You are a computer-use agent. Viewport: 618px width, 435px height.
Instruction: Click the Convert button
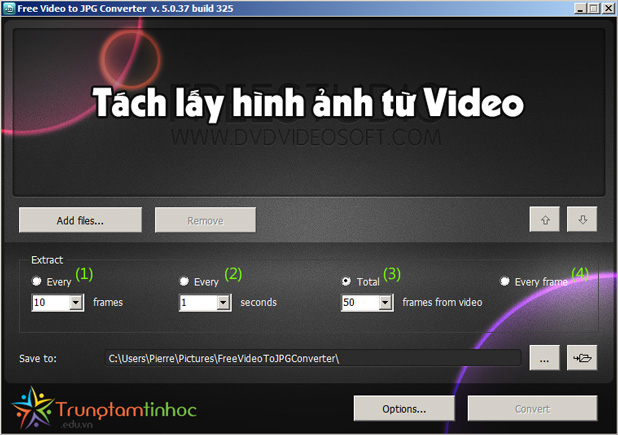click(x=532, y=409)
